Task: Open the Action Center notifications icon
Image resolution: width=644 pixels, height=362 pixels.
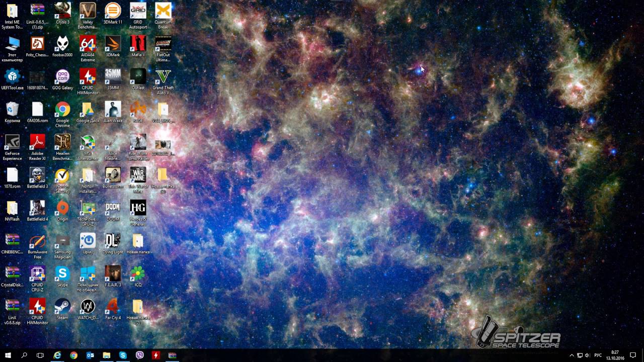Action: click(633, 355)
